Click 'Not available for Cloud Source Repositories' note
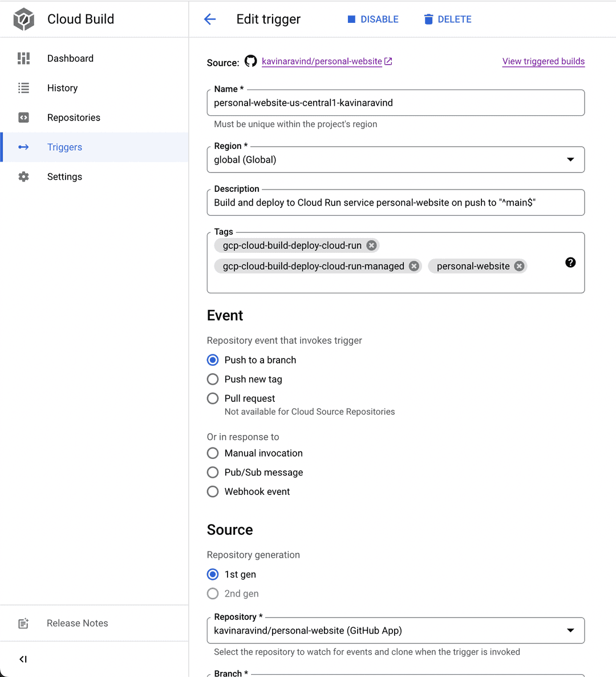Image resolution: width=616 pixels, height=677 pixels. pyautogui.click(x=310, y=412)
